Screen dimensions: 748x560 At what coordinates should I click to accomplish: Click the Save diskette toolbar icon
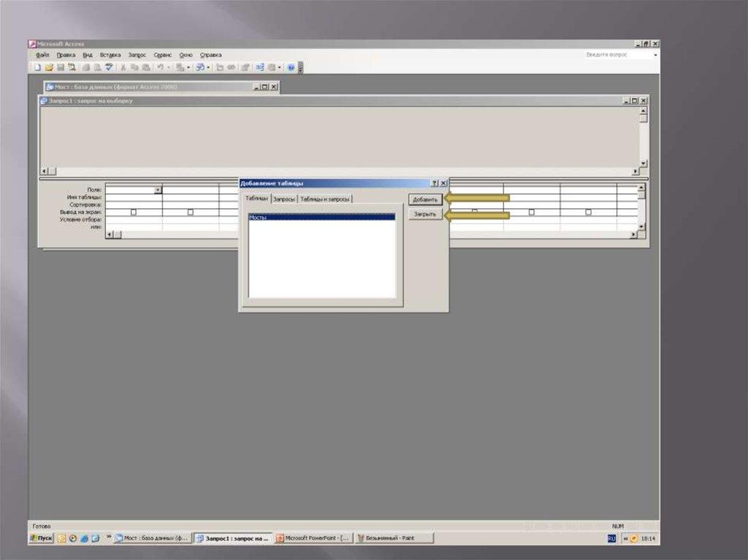[x=61, y=67]
